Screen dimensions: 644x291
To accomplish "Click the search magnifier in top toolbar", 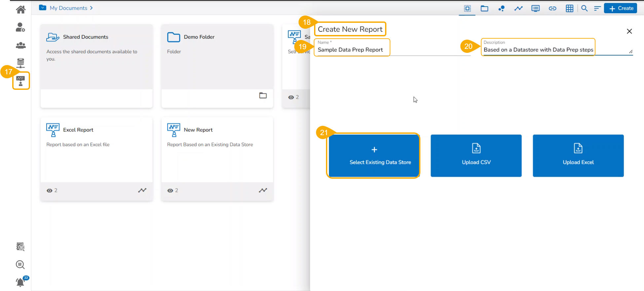I will [585, 9].
